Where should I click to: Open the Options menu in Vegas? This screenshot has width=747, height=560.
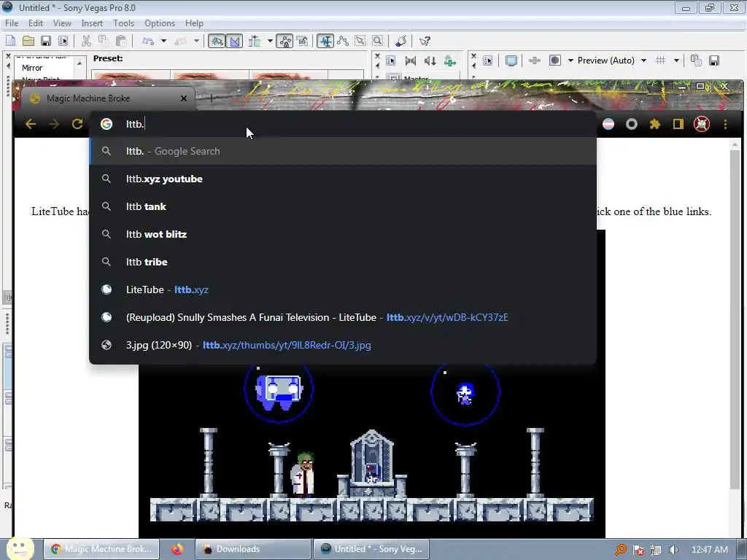pyautogui.click(x=160, y=23)
